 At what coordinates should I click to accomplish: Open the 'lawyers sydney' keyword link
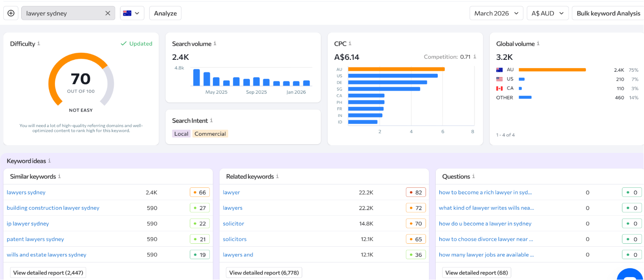26,192
